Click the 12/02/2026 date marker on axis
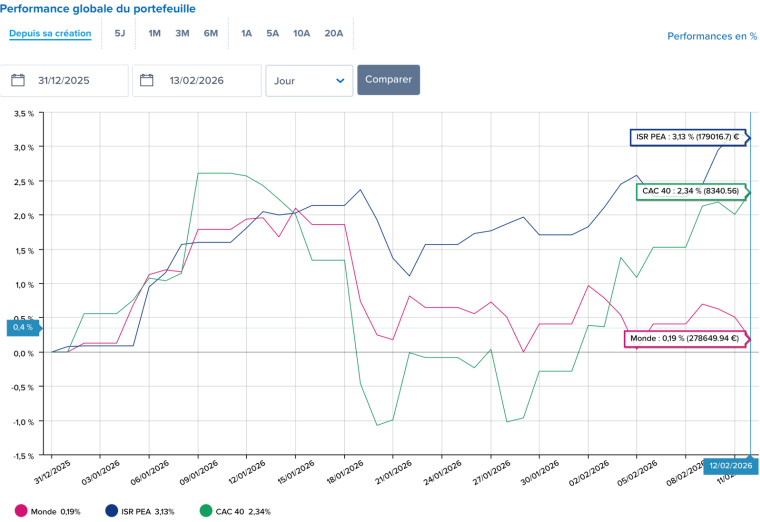Image resolution: width=760 pixels, height=522 pixels. 729,465
